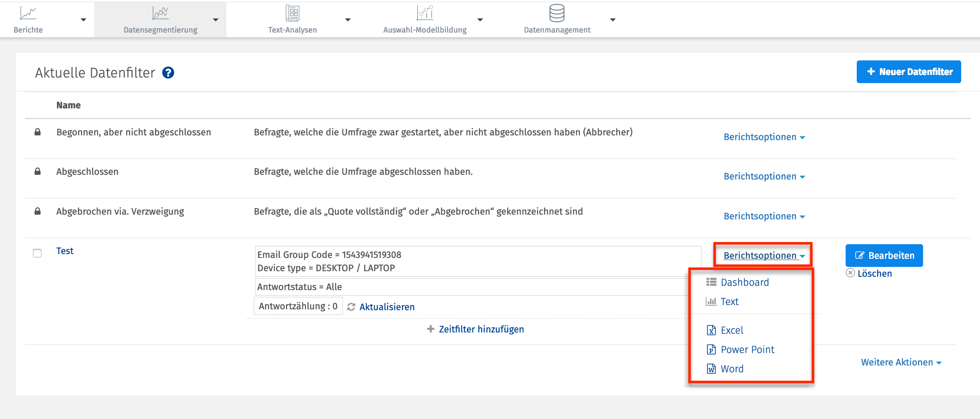Click the Aktualisieren link
980x419 pixels.
(387, 307)
